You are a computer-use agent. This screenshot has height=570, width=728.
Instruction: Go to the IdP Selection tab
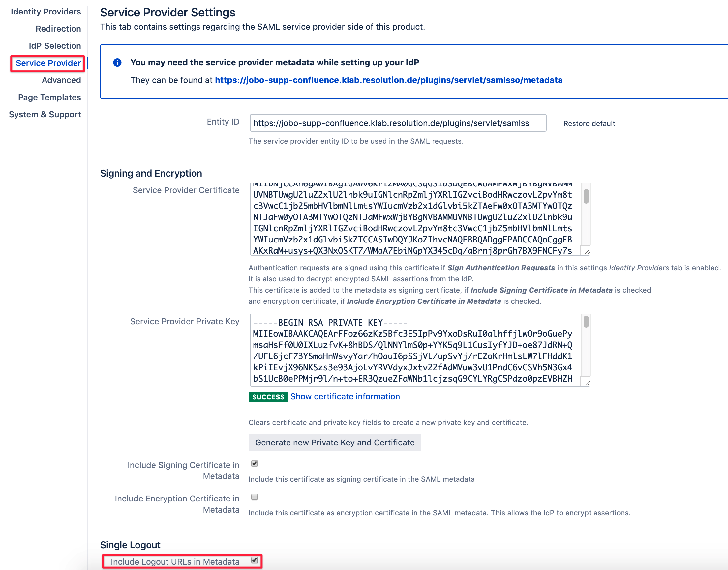pos(55,46)
